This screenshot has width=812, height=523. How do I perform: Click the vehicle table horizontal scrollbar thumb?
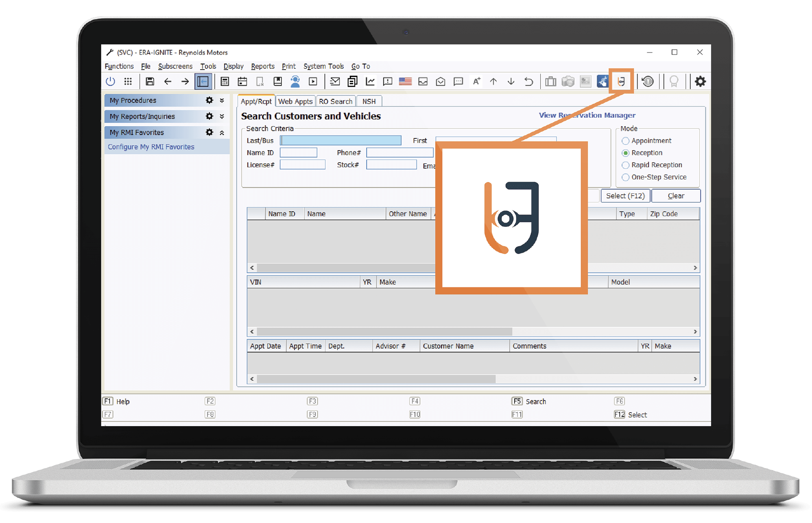(x=384, y=332)
